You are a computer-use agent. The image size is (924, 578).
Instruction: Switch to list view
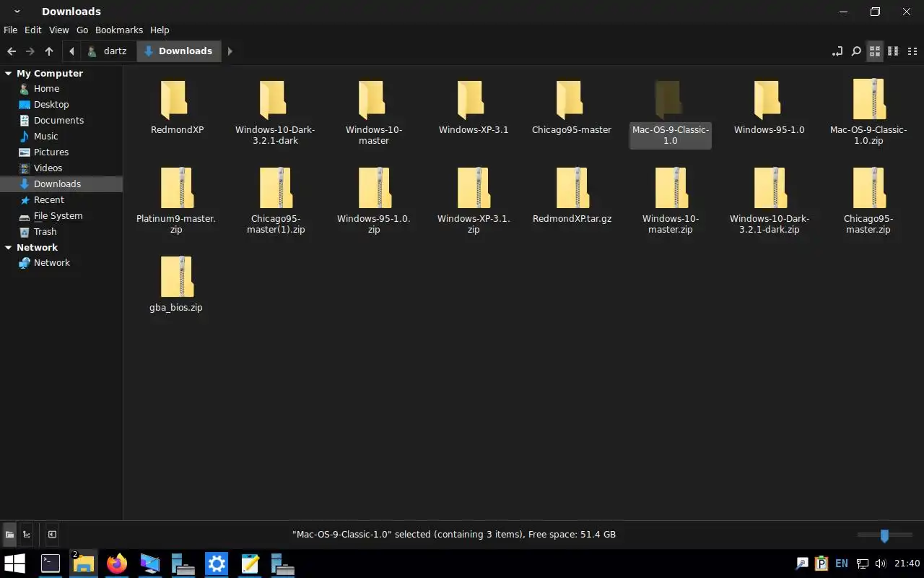click(x=912, y=51)
